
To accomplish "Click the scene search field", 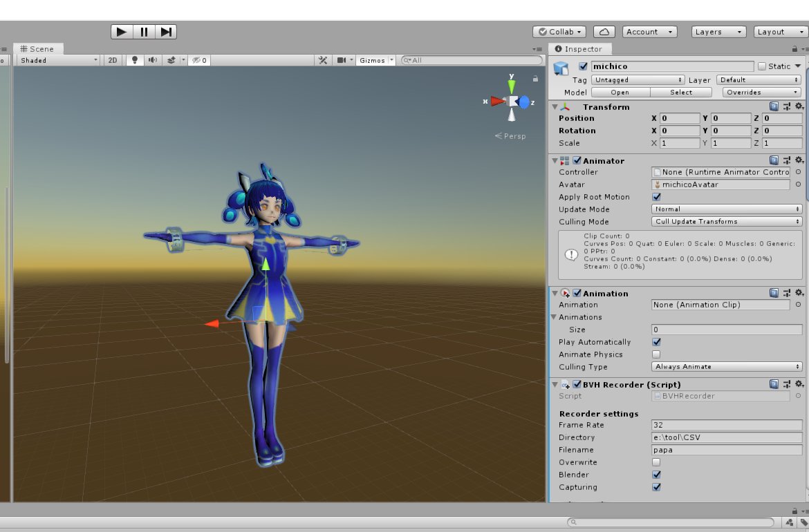I will coord(472,60).
